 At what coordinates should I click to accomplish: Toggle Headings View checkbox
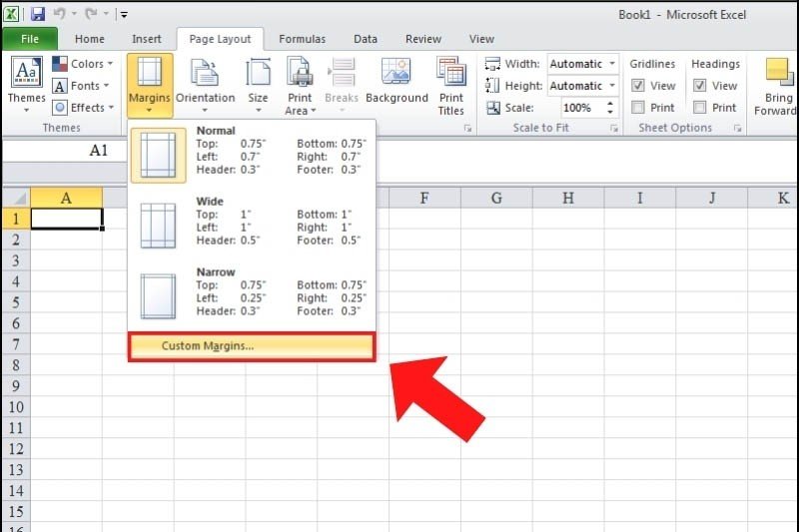(700, 86)
